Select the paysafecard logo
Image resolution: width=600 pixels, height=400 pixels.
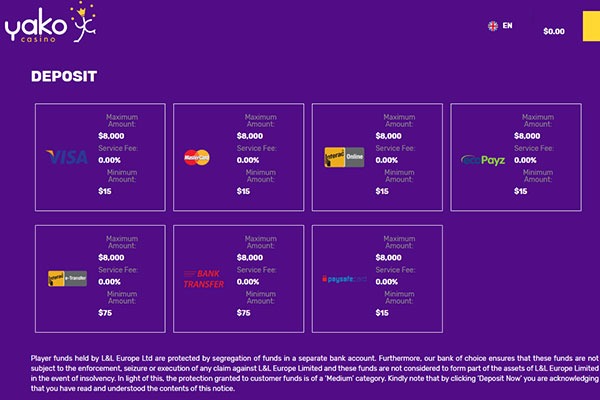(x=344, y=279)
